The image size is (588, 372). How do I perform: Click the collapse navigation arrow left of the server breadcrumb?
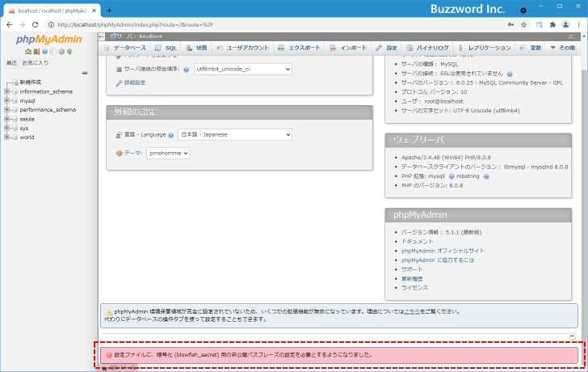pyautogui.click(x=102, y=36)
